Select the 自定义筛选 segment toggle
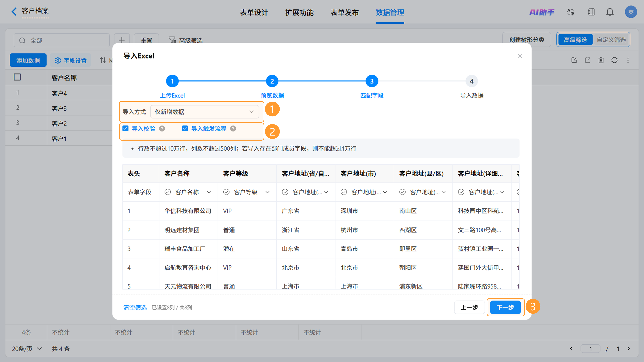 tap(611, 40)
